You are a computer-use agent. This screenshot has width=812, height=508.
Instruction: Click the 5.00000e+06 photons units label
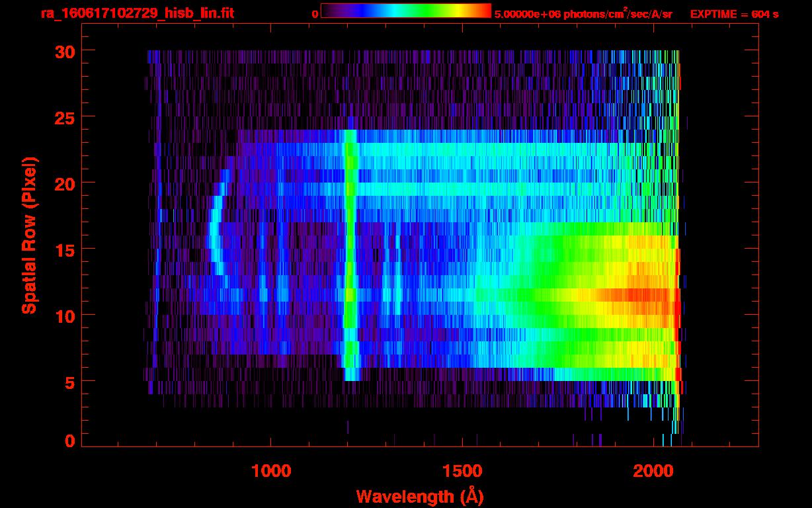[583, 14]
